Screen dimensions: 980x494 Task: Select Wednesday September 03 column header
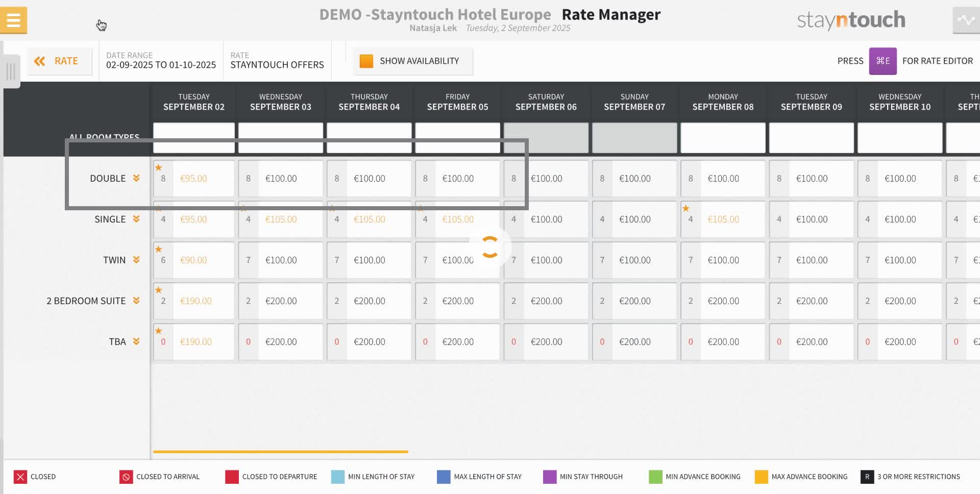281,102
